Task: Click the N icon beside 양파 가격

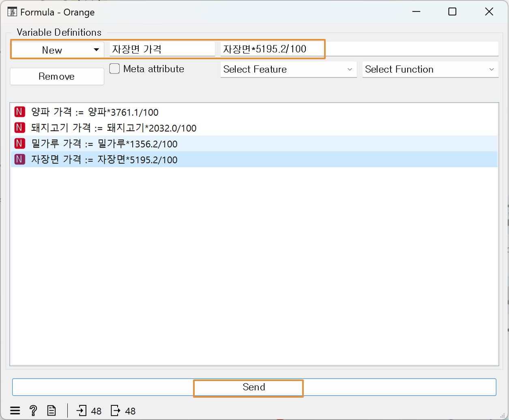Action: (x=19, y=112)
